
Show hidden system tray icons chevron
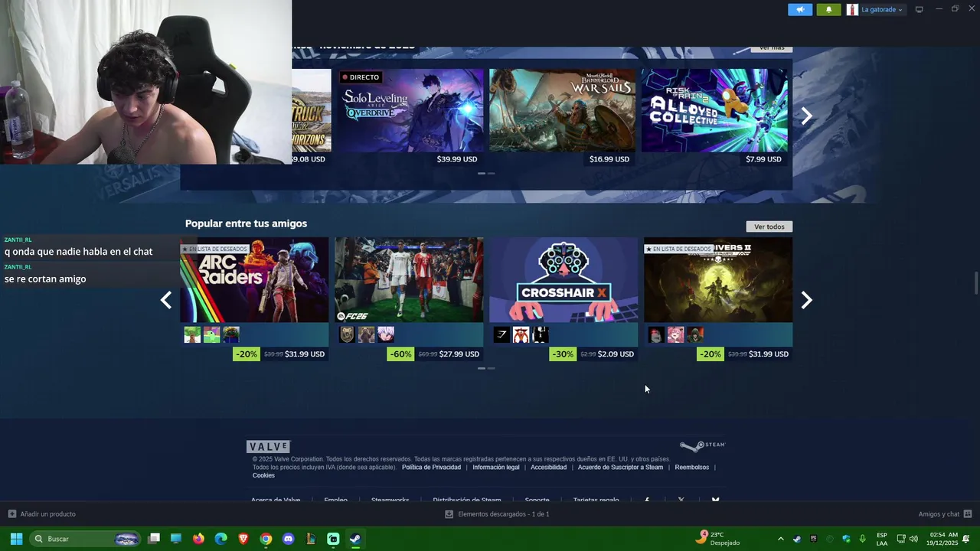coord(780,539)
